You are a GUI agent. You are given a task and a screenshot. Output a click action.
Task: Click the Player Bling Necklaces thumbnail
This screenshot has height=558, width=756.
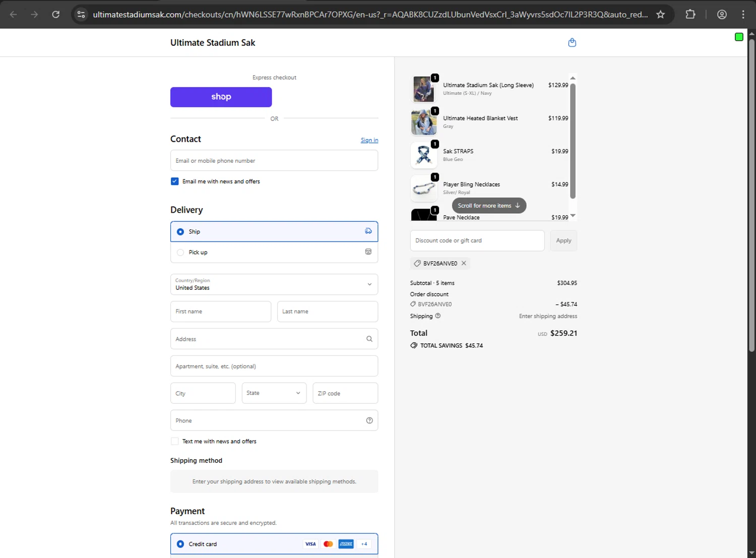[424, 188]
